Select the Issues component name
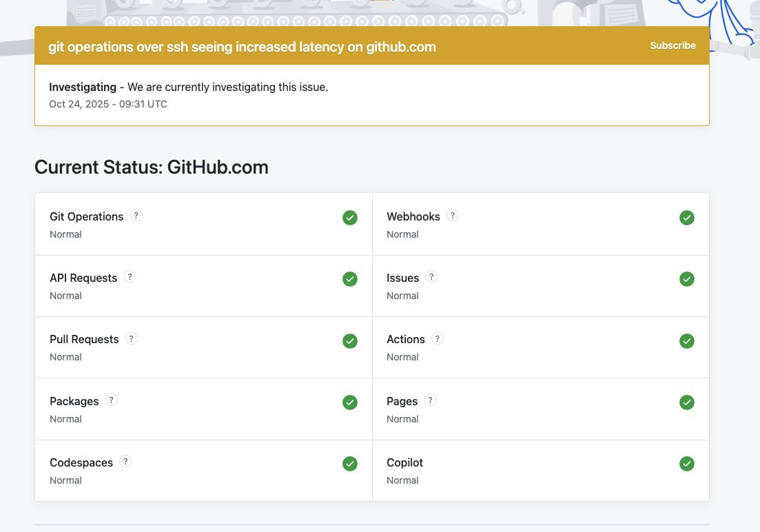760x532 pixels. point(403,278)
